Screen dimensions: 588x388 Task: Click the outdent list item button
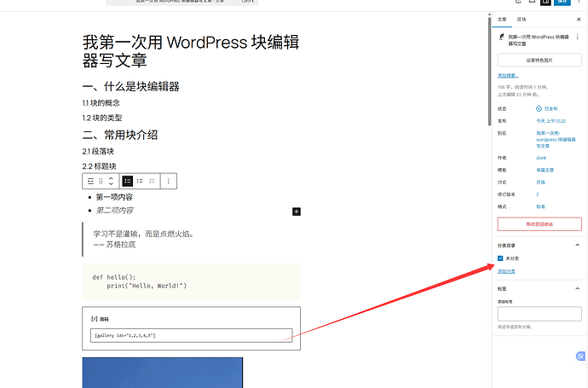(x=152, y=182)
